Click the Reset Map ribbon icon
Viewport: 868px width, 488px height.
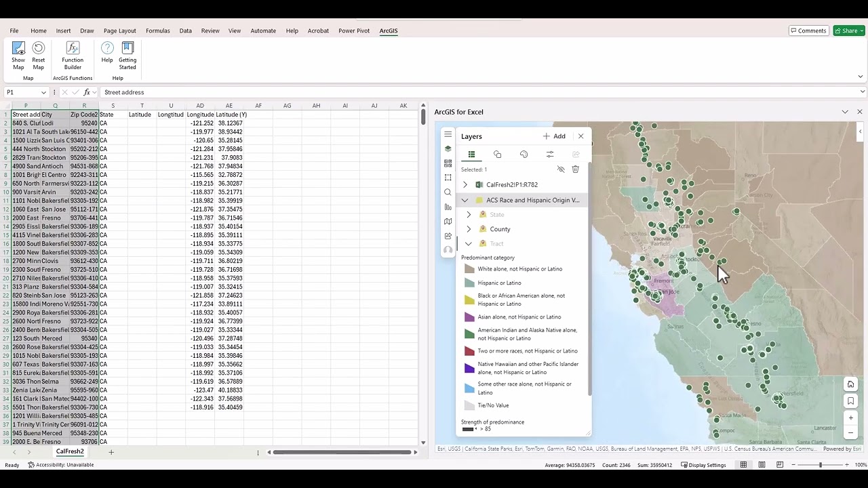39,56
